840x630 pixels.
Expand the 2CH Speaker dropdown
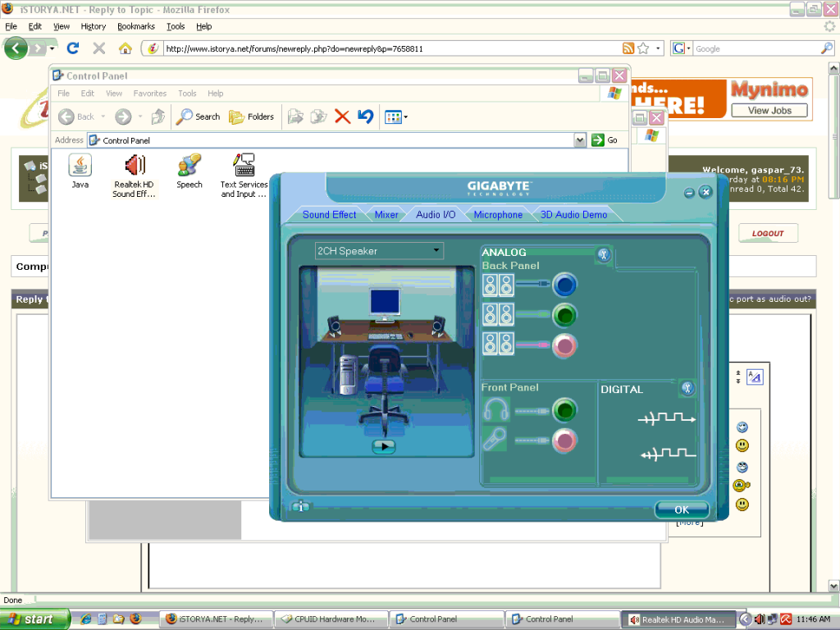click(436, 251)
